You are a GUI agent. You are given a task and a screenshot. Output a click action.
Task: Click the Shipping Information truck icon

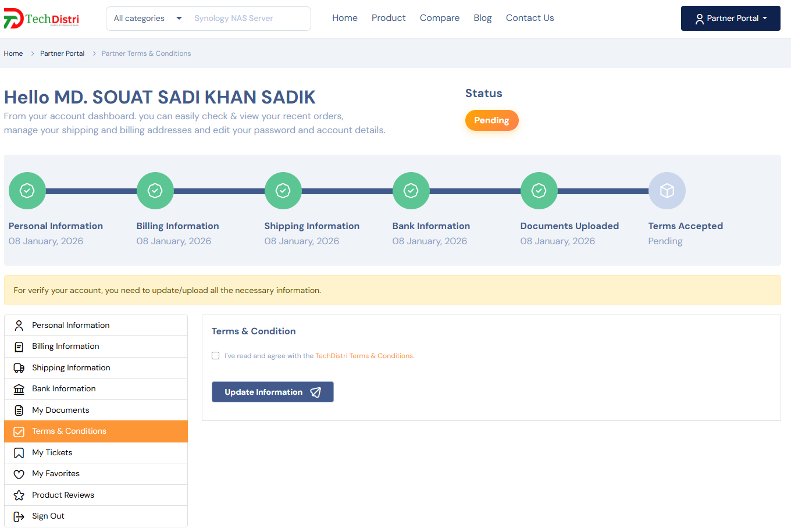tap(19, 368)
